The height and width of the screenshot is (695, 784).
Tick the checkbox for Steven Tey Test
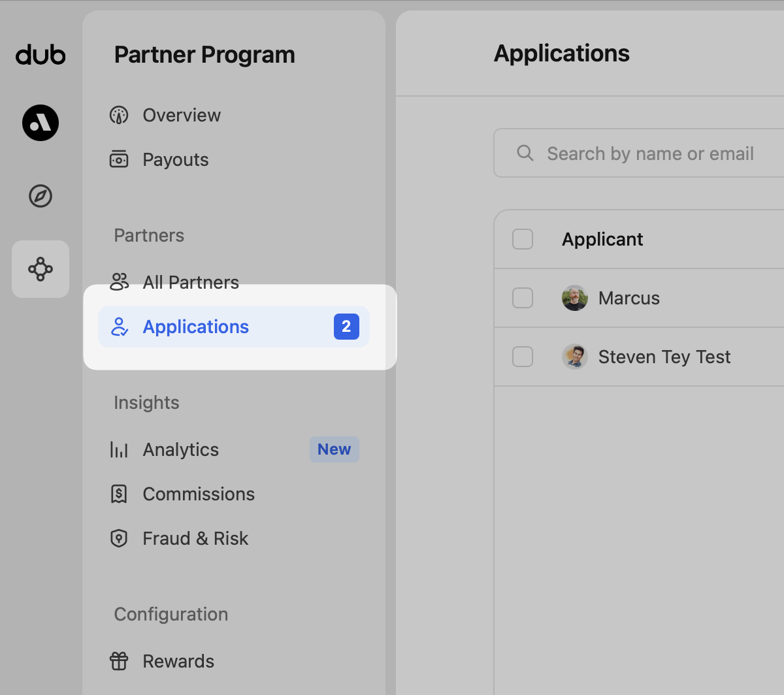pyautogui.click(x=523, y=357)
